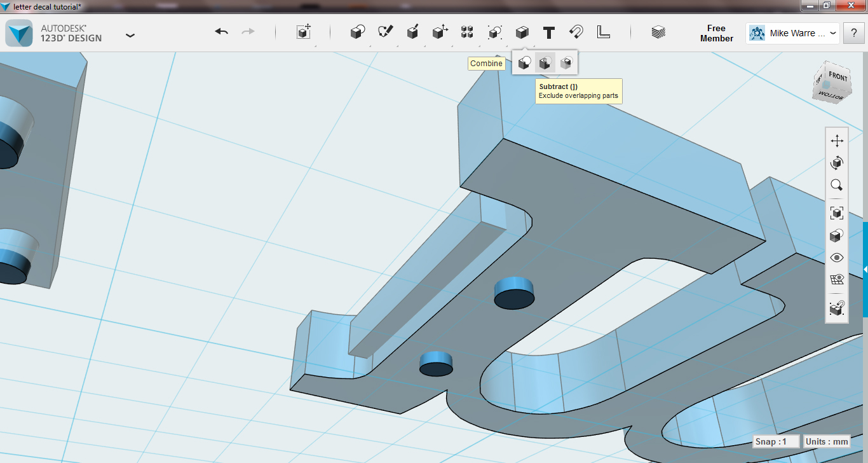This screenshot has width=868, height=463.
Task: Open the Materials tool
Action: pyautogui.click(x=658, y=32)
